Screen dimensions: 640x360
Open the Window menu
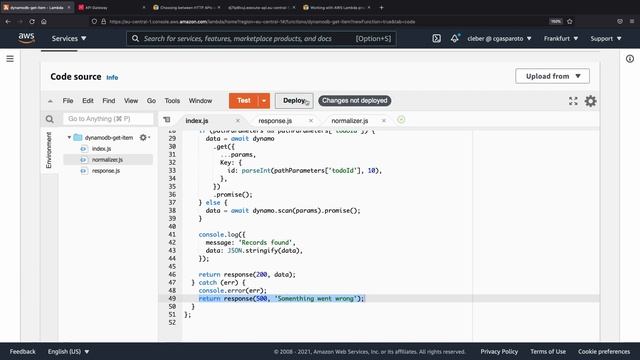[200, 101]
